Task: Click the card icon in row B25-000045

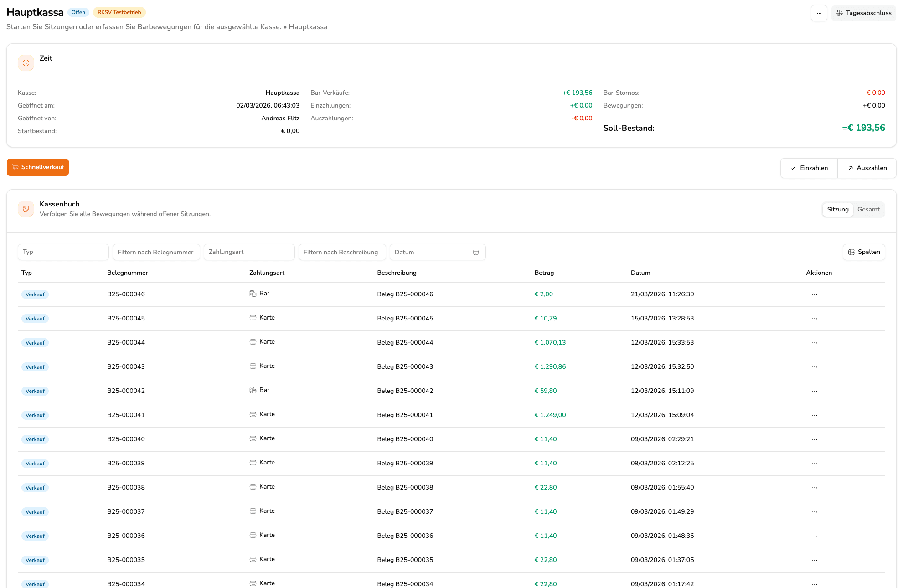Action: coord(253,318)
